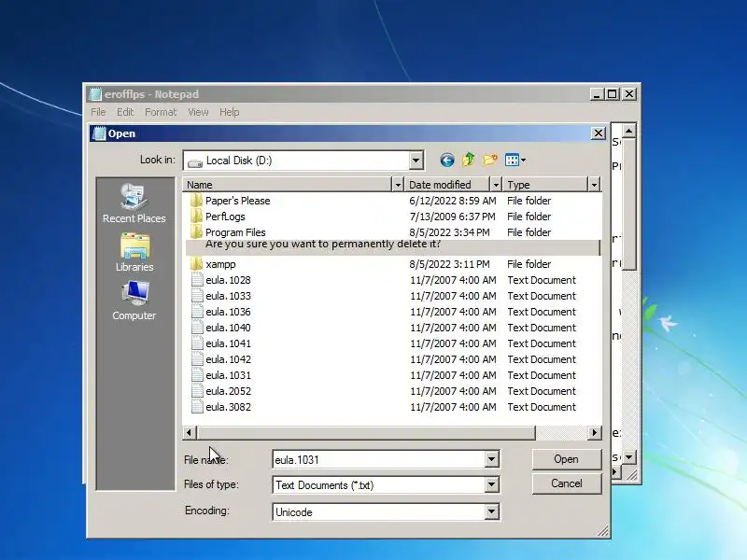The height and width of the screenshot is (560, 747).
Task: Sort files by the Type column header
Action: click(546, 184)
